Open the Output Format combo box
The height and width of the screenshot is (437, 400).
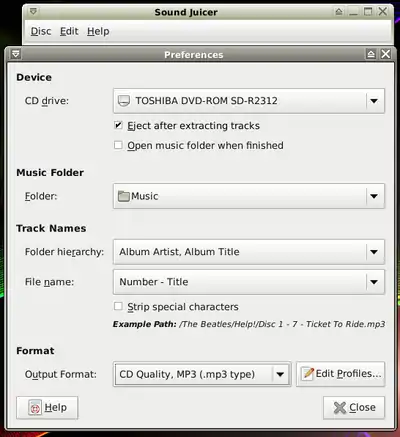coord(202,374)
